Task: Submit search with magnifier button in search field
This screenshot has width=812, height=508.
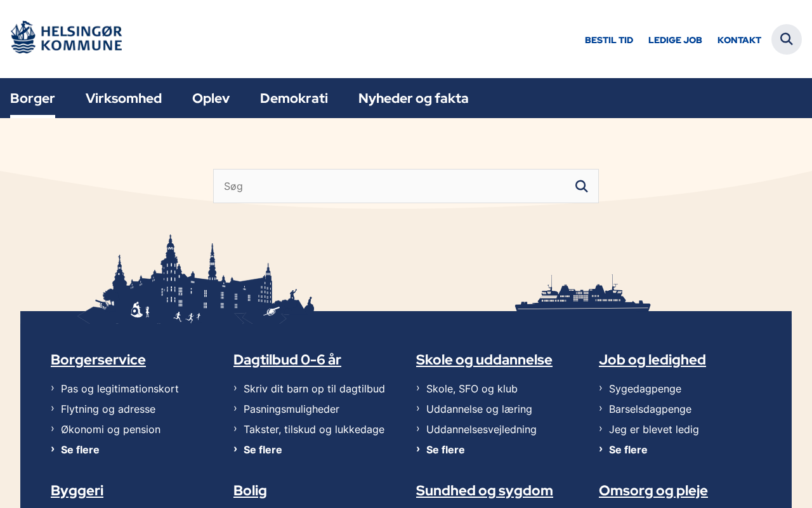Action: (582, 186)
